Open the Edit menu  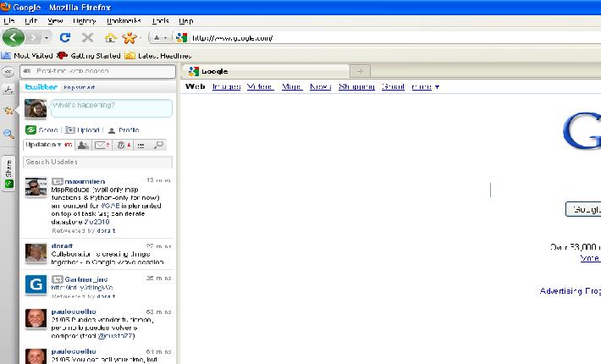(30, 20)
